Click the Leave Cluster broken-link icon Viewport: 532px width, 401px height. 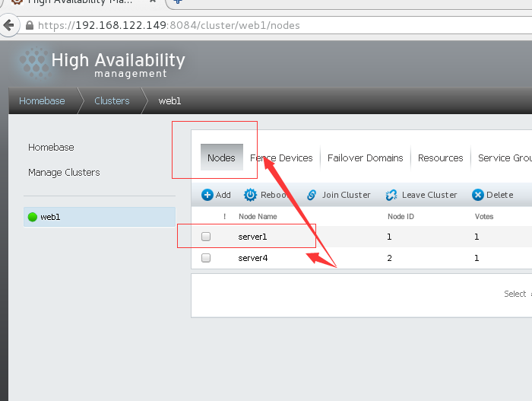[x=391, y=195]
